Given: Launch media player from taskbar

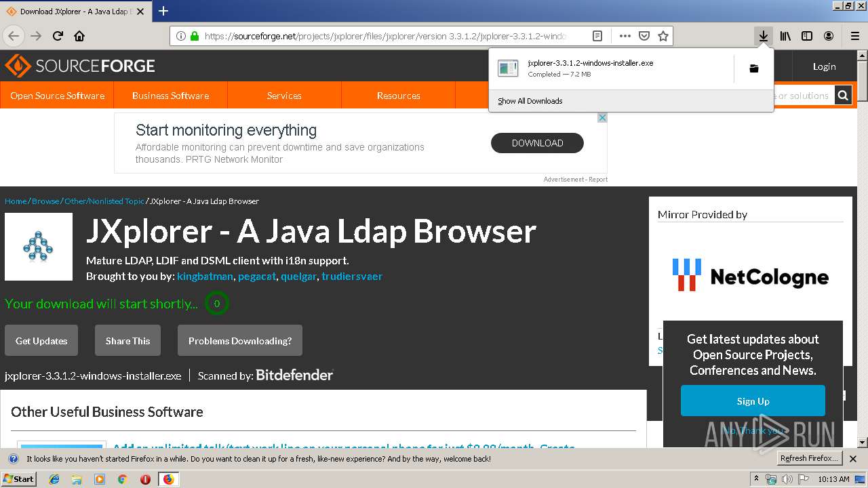Looking at the screenshot, I should (x=100, y=479).
